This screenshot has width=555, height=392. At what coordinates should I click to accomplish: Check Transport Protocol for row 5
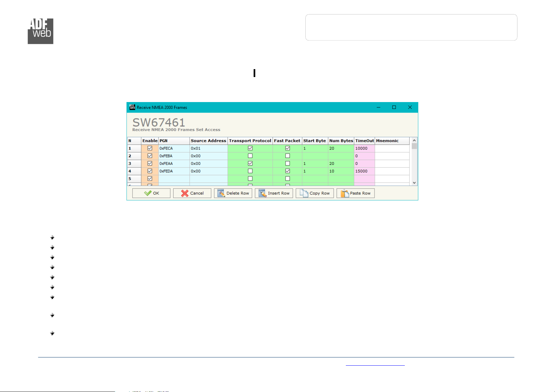[x=250, y=178]
